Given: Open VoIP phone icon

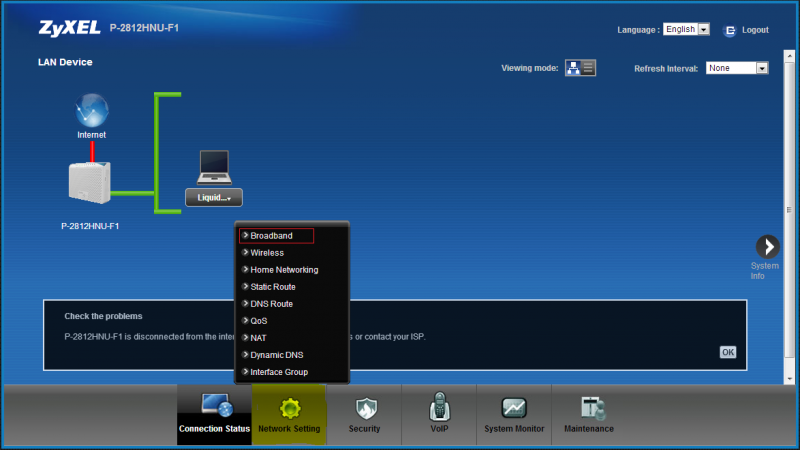Looking at the screenshot, I should [439, 406].
